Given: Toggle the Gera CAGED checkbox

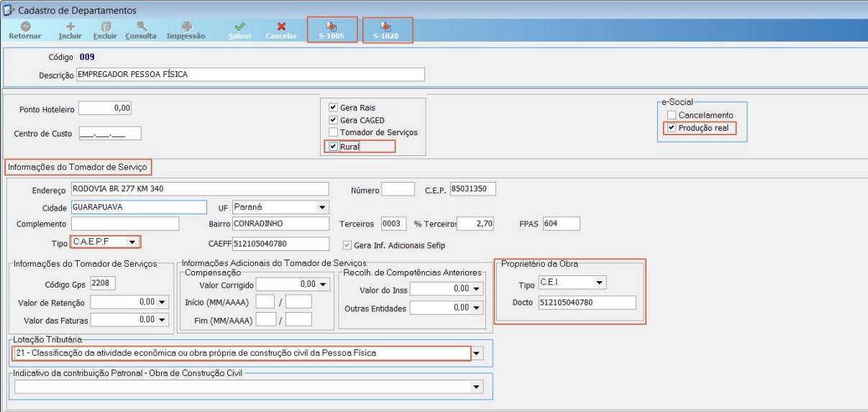Looking at the screenshot, I should tap(333, 120).
